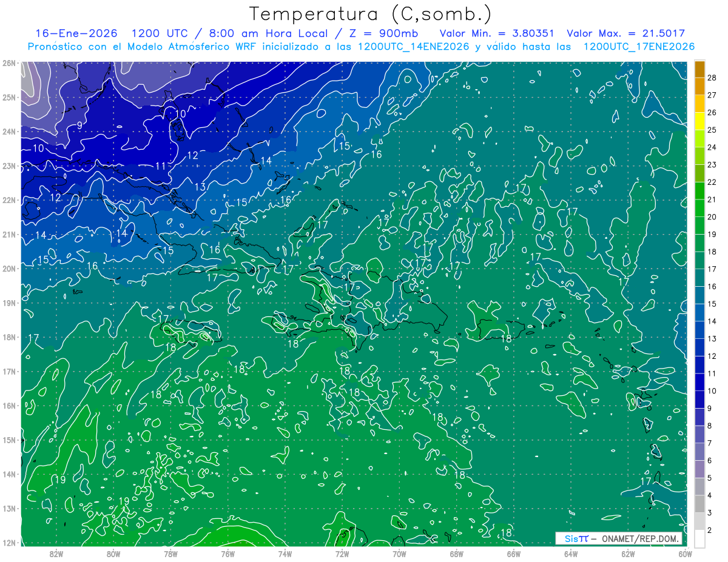
Task: Click the '78W' longitude label
Action: (x=170, y=554)
